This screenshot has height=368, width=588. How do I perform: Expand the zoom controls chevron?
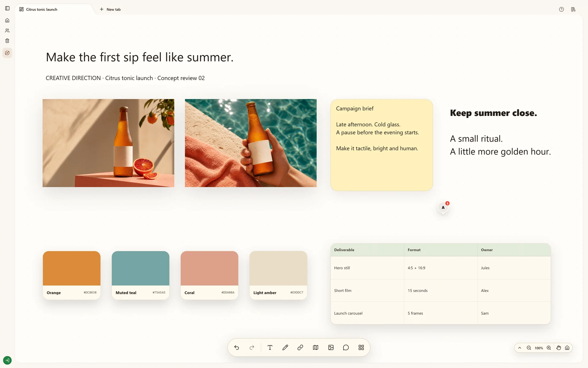[520, 348]
